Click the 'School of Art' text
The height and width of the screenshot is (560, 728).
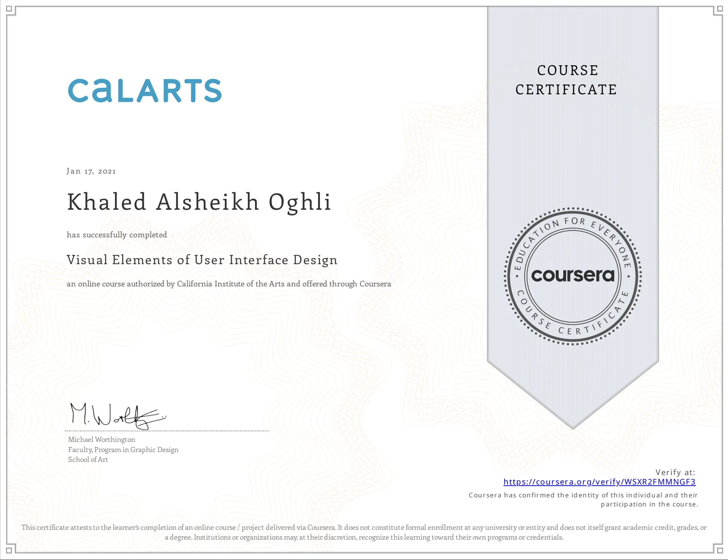(x=88, y=460)
